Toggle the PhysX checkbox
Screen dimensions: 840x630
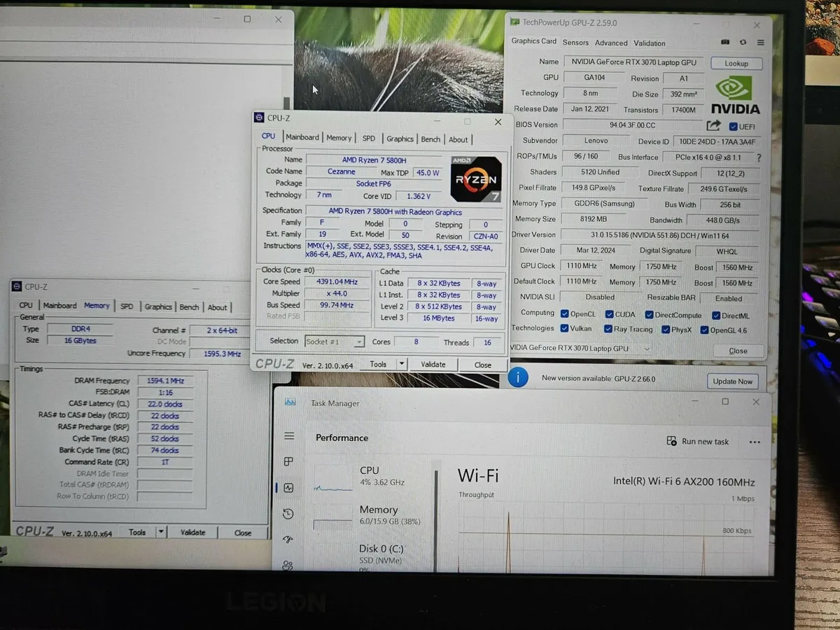click(x=664, y=330)
